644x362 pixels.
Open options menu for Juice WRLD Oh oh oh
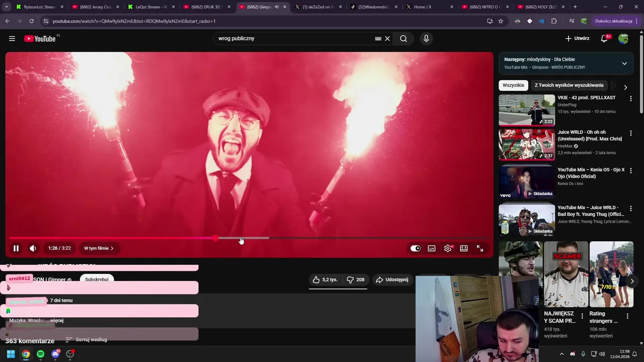click(x=630, y=133)
